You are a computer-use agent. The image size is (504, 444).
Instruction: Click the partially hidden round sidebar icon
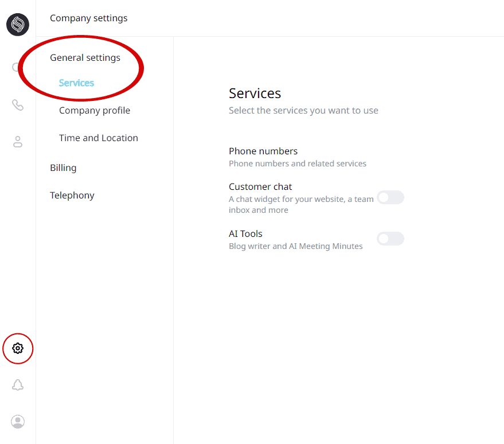(x=16, y=68)
